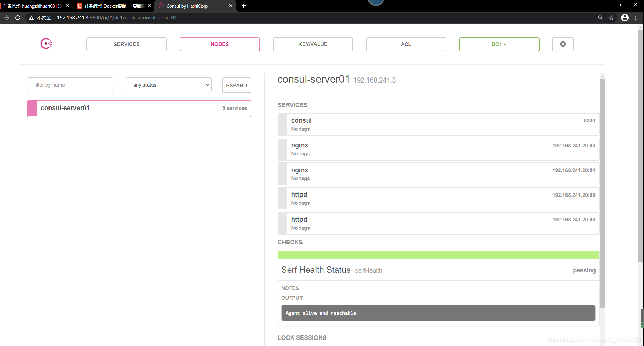Focus the Filter by name field
This screenshot has width=644, height=346.
(70, 85)
